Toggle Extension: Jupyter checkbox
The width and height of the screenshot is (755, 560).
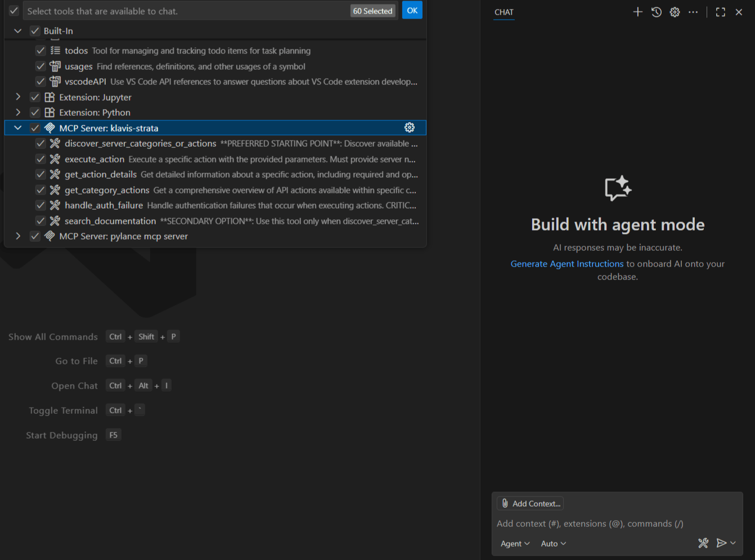[x=35, y=97]
